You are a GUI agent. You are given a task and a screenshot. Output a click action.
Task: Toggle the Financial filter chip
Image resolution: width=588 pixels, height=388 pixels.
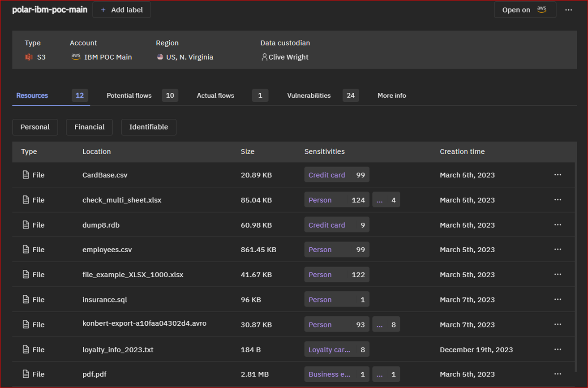click(89, 127)
